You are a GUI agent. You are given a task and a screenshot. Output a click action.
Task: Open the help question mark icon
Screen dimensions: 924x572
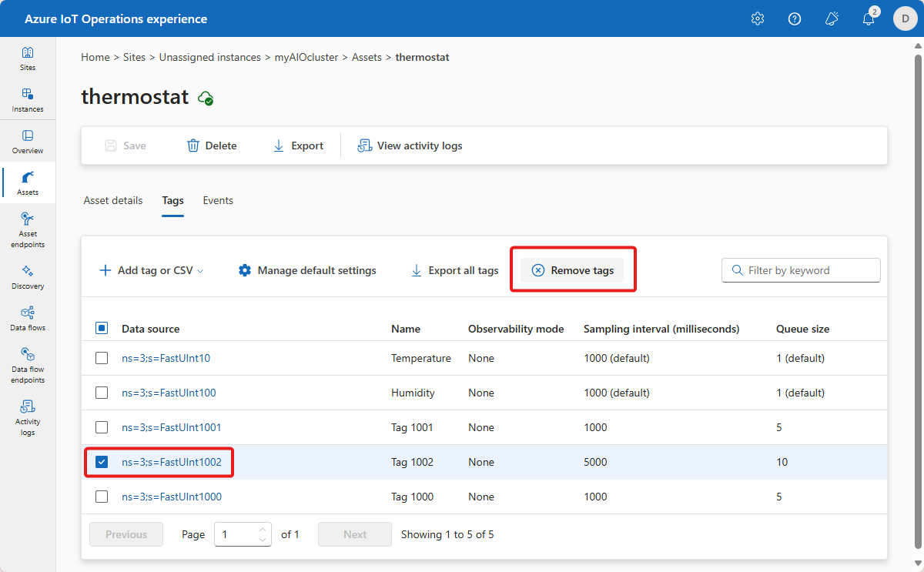pos(795,18)
